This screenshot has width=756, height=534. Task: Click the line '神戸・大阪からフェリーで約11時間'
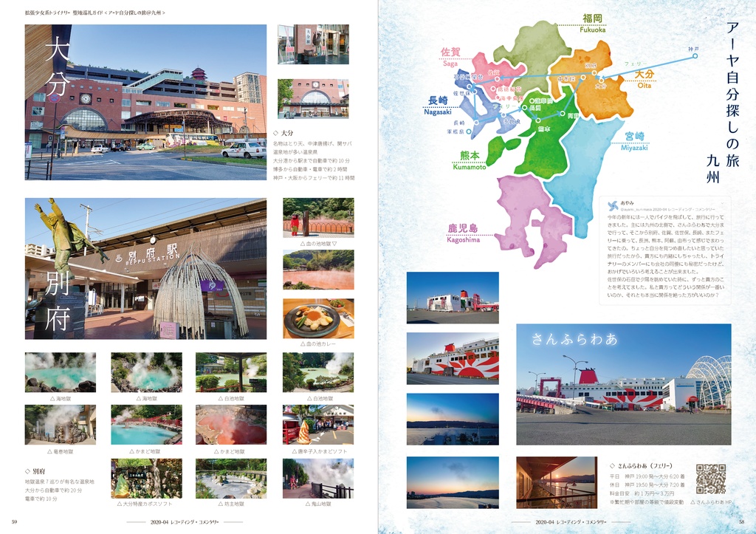click(x=314, y=178)
